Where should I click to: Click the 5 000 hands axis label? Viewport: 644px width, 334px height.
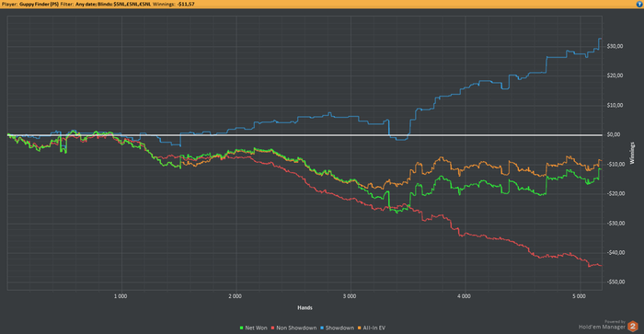click(579, 296)
